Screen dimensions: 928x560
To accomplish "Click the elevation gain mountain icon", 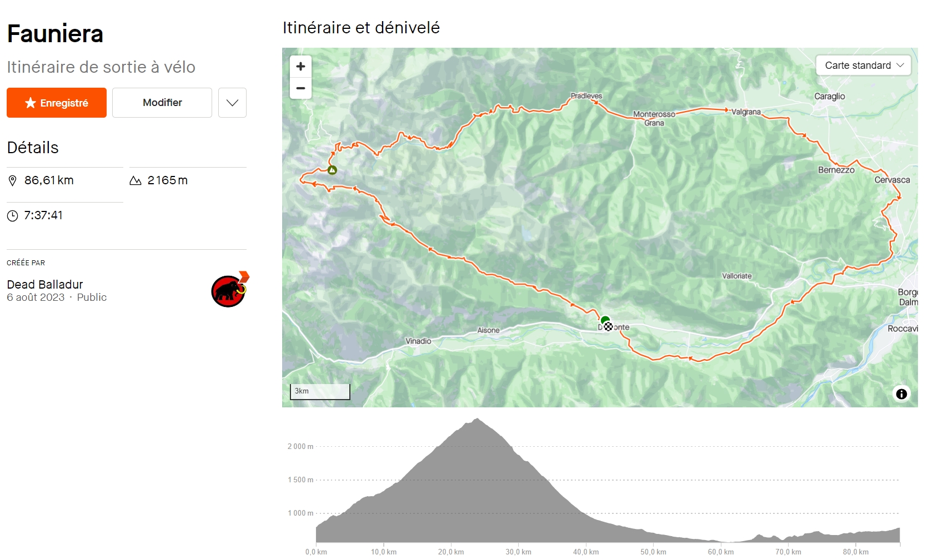I will (x=136, y=181).
